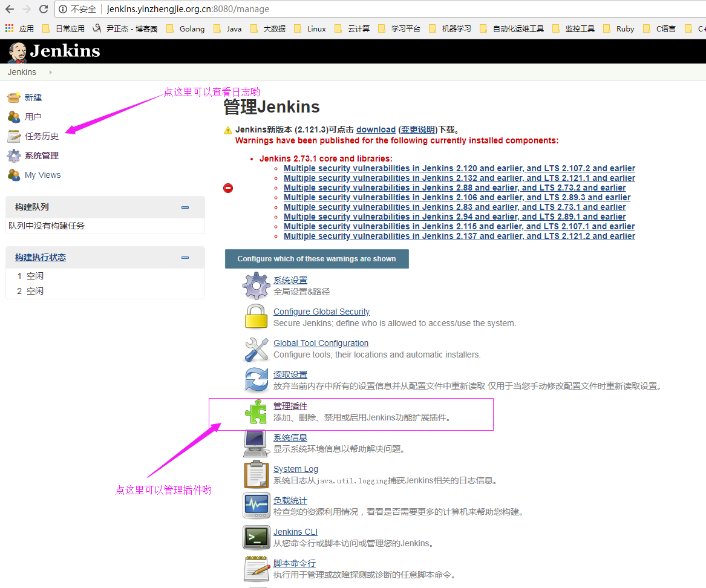
Task: Click the yellow padlock Global Security icon
Action: [256, 316]
